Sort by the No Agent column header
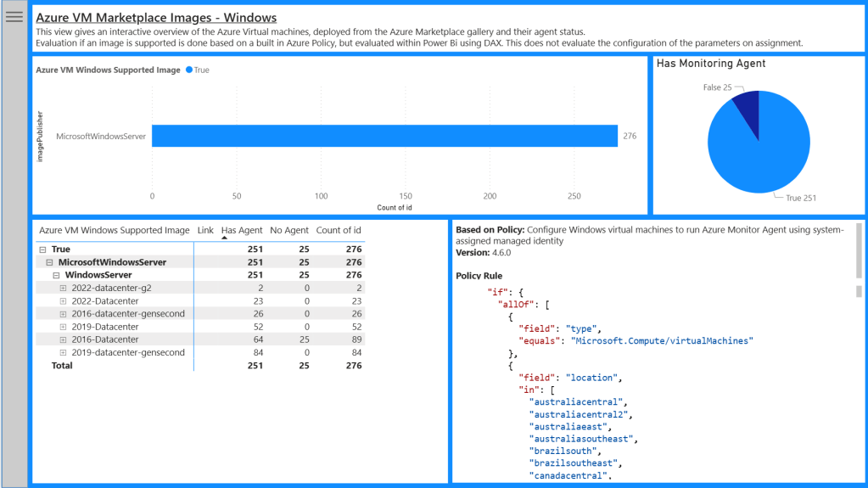Image resolution: width=868 pixels, height=488 pixels. coord(289,230)
